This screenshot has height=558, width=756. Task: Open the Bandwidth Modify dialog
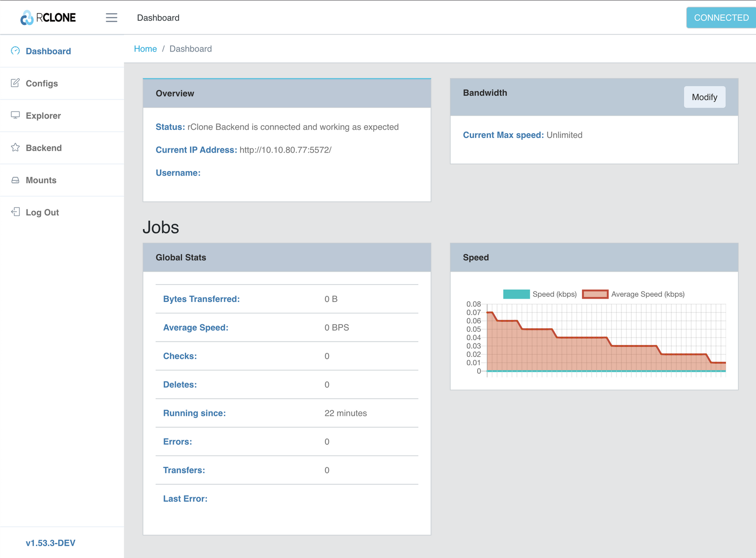tap(704, 97)
